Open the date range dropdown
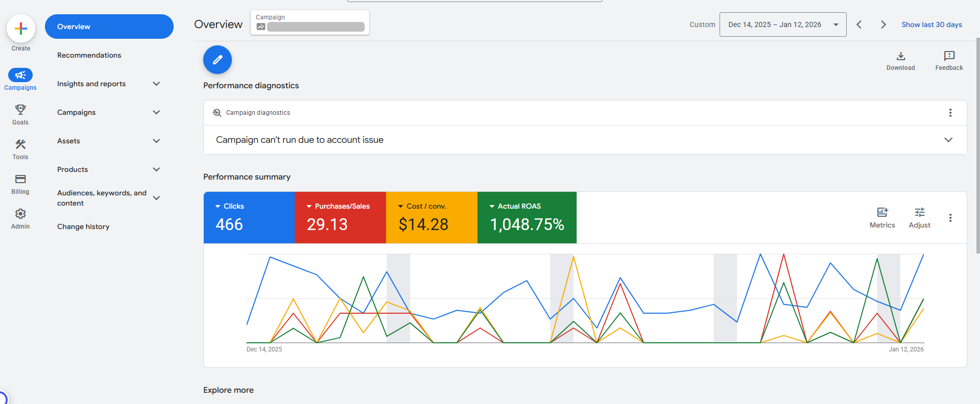The height and width of the screenshot is (404, 980). click(x=783, y=24)
